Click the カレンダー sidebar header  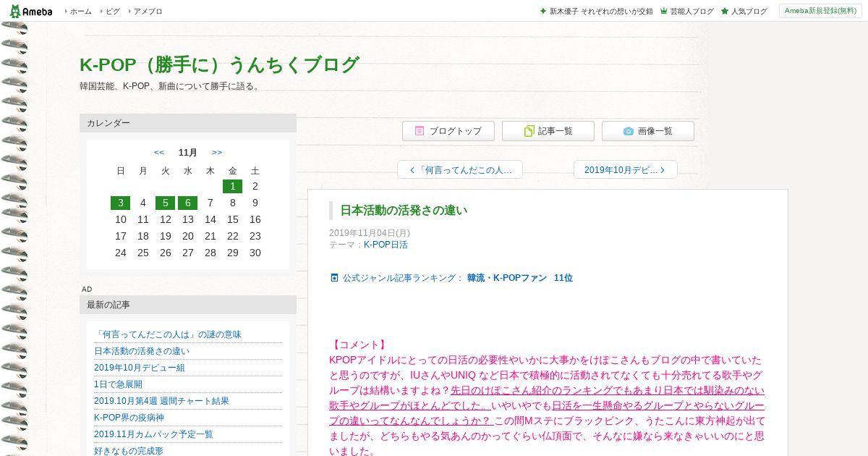point(188,123)
